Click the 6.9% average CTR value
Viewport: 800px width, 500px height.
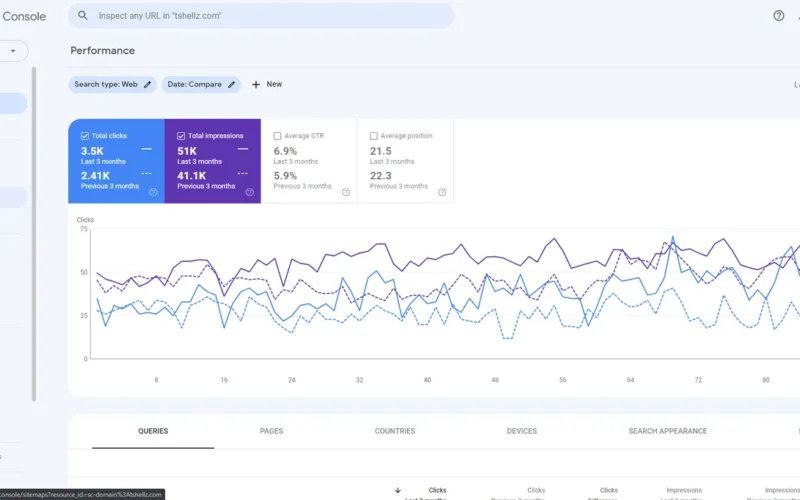click(x=285, y=151)
